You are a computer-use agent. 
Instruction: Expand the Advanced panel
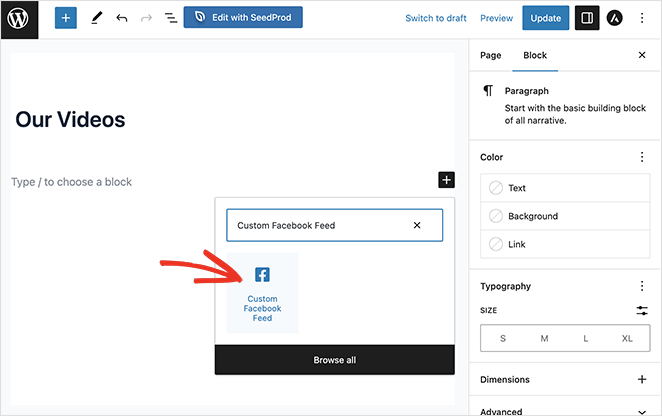click(x=565, y=411)
